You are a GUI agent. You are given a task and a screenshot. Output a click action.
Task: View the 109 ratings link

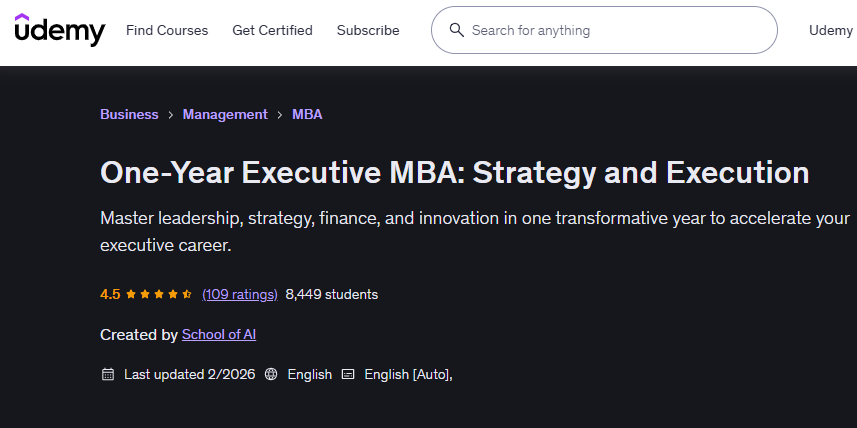click(x=240, y=294)
